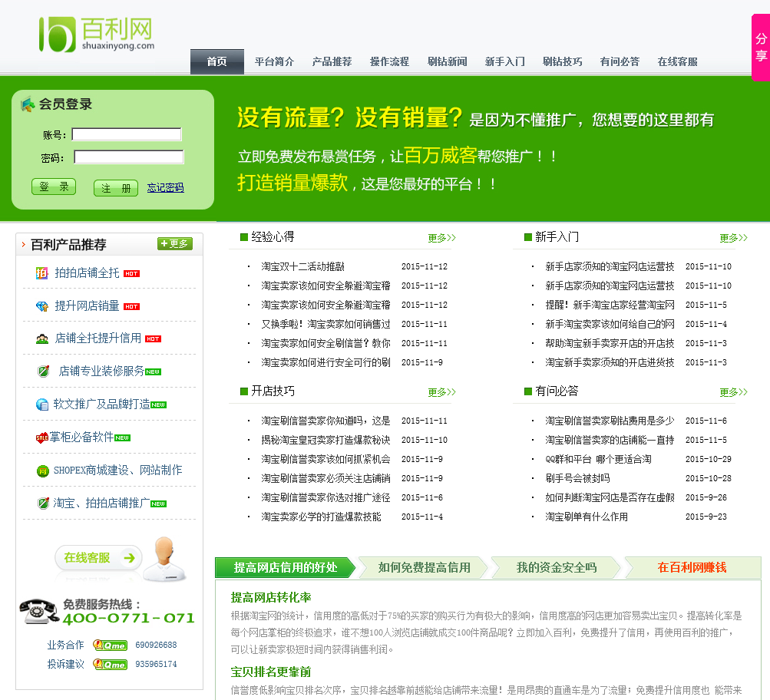Click the 账号 input field
The width and height of the screenshot is (770, 700).
127,134
